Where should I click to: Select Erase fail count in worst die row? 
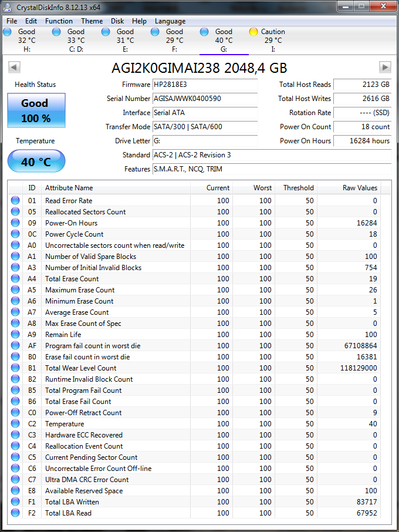194,357
